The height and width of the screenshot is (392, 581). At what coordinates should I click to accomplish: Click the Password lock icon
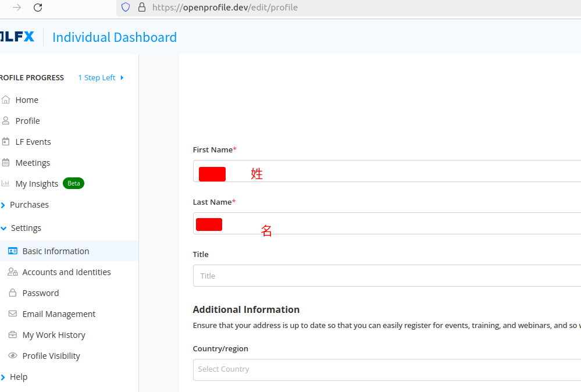[13, 293]
